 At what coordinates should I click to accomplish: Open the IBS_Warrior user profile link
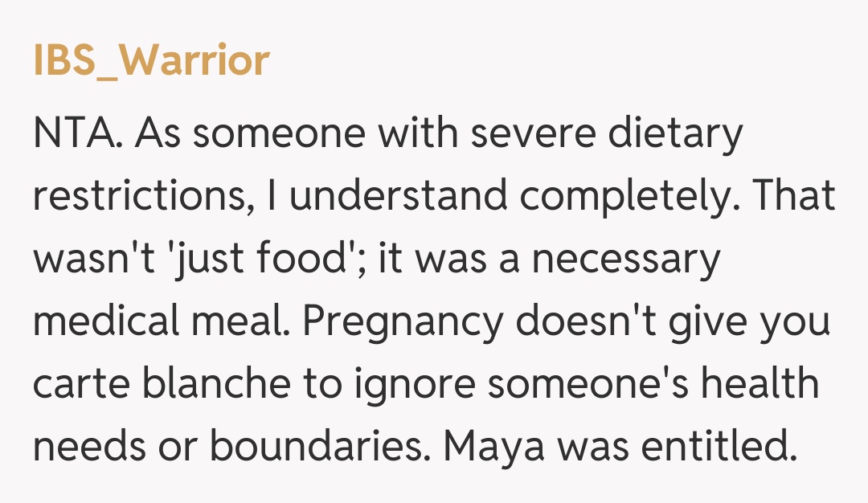151,60
